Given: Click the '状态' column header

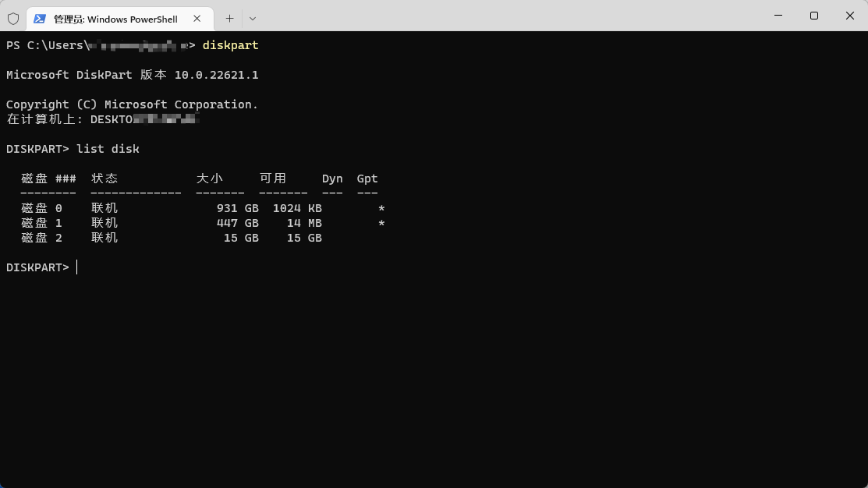Looking at the screenshot, I should click(105, 179).
